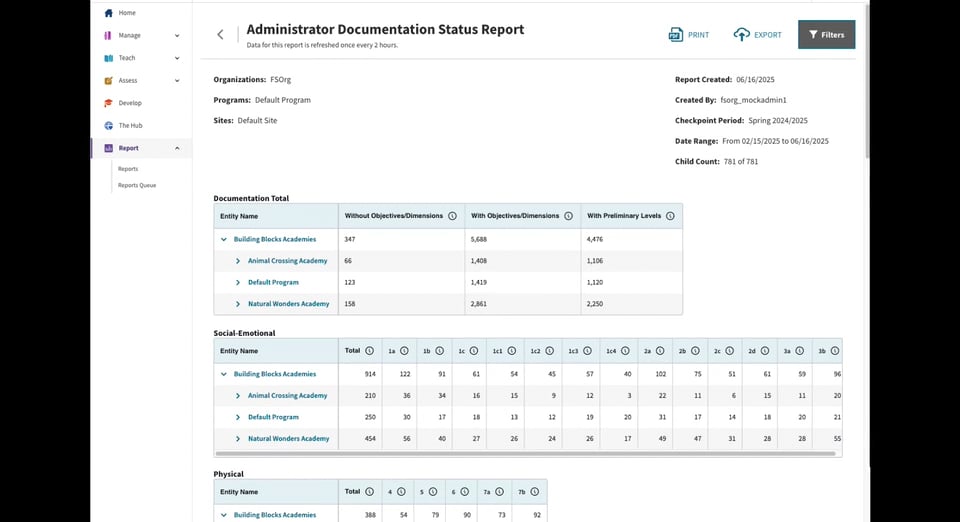Viewport: 960px width, 522px height.
Task: Expand Animal Crossing Academy in Social-Emotional table
Action: (238, 396)
